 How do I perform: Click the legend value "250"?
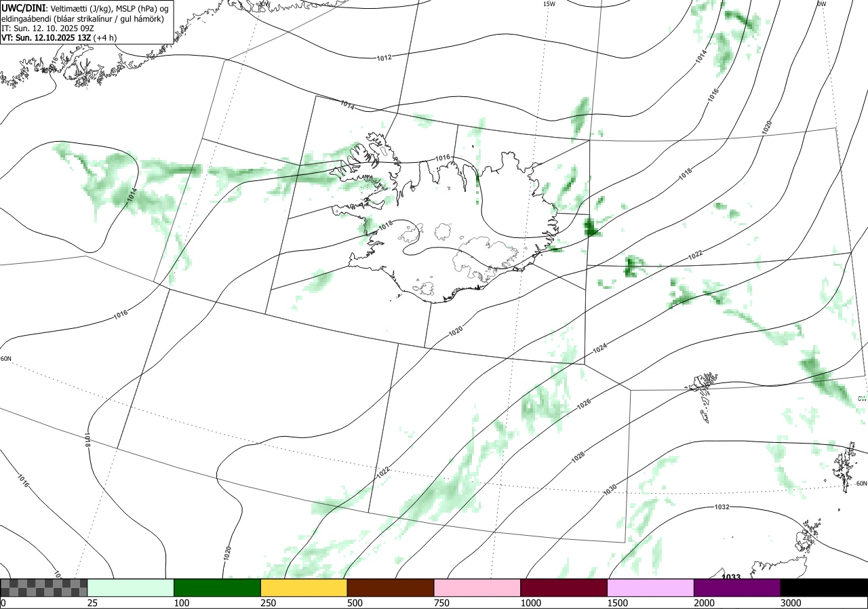pyautogui.click(x=269, y=603)
